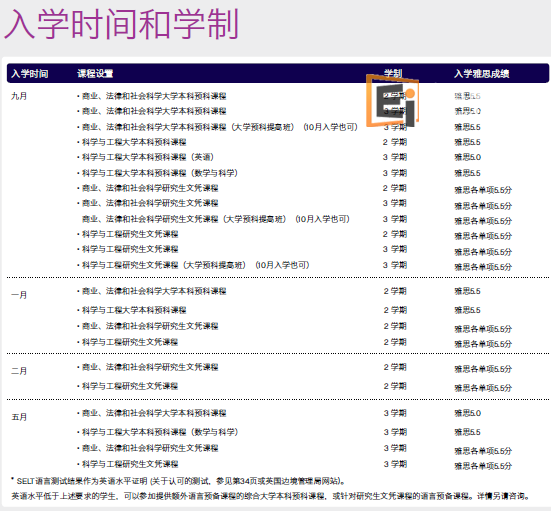The width and height of the screenshot is (551, 511).
Task: Select 商业、法律和社会科学大学本科预科课程 under 五月
Action: [152, 413]
